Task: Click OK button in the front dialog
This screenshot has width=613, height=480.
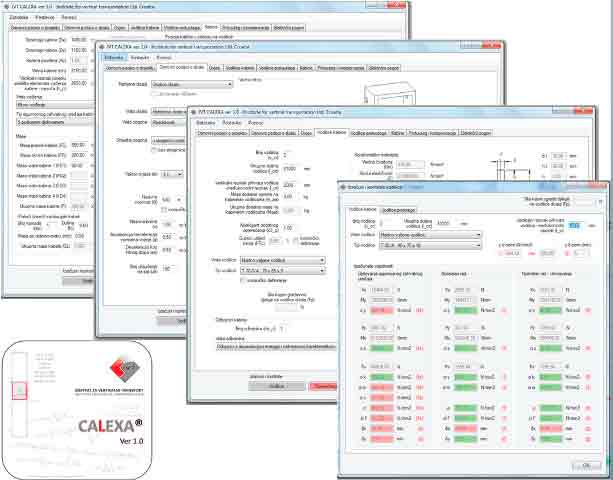Action: (586, 466)
